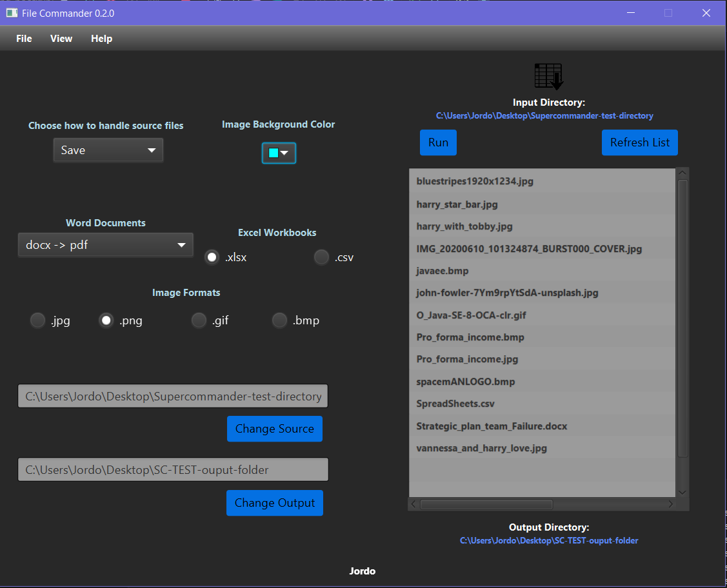Choose .csv as the Excel Workbooks output

pos(321,257)
